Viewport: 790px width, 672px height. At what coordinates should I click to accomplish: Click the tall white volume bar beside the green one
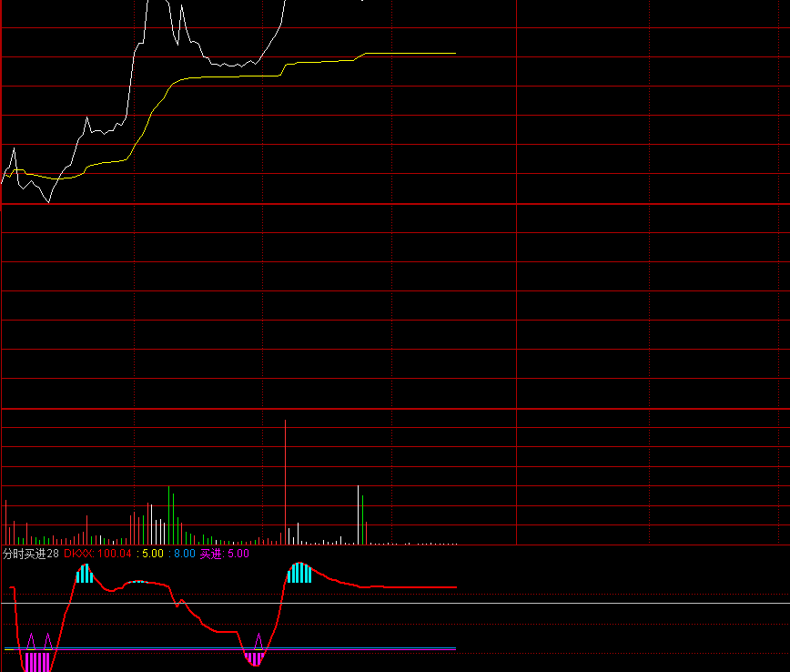tap(359, 514)
